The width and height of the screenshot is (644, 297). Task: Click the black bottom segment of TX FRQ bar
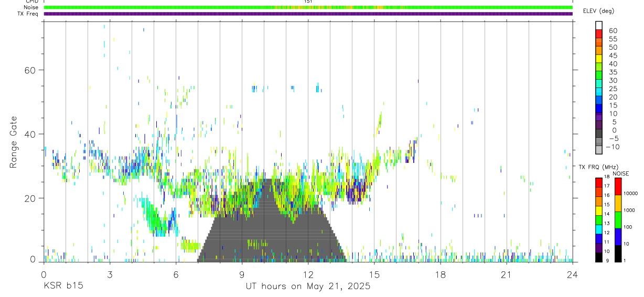(599, 257)
